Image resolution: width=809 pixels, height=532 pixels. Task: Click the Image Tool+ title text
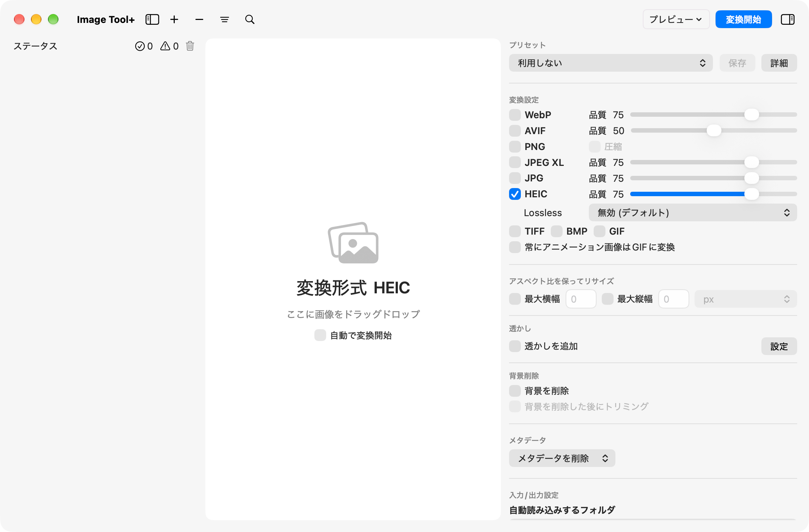point(106,20)
